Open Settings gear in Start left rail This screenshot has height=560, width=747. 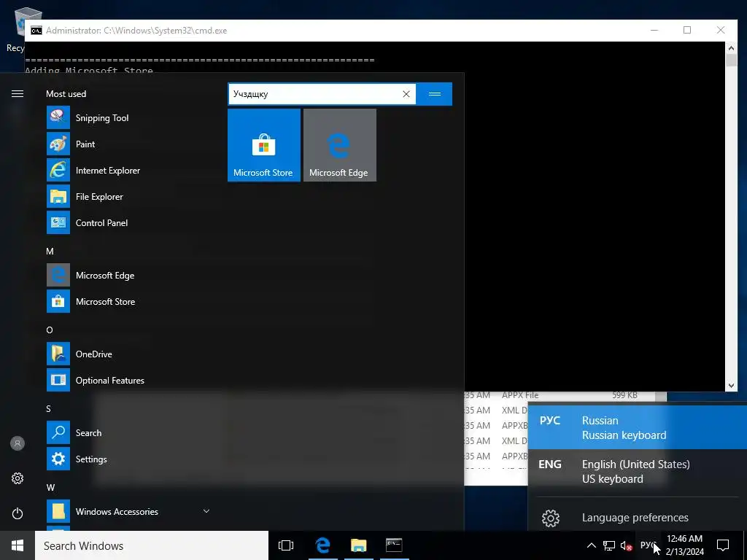pyautogui.click(x=18, y=478)
